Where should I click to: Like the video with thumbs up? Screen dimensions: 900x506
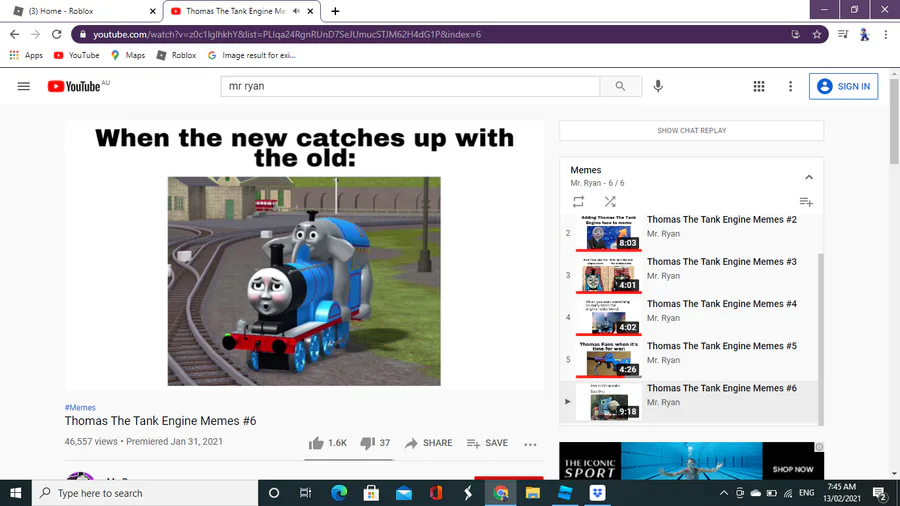tap(327, 443)
